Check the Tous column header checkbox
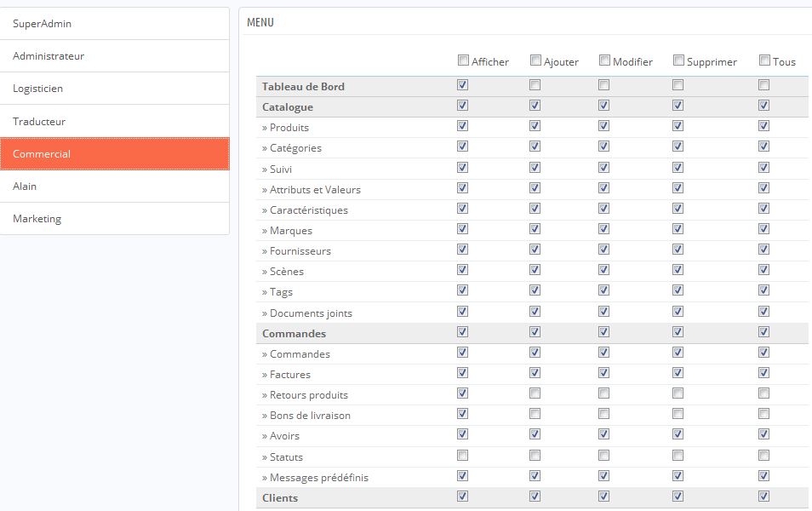 coord(764,60)
